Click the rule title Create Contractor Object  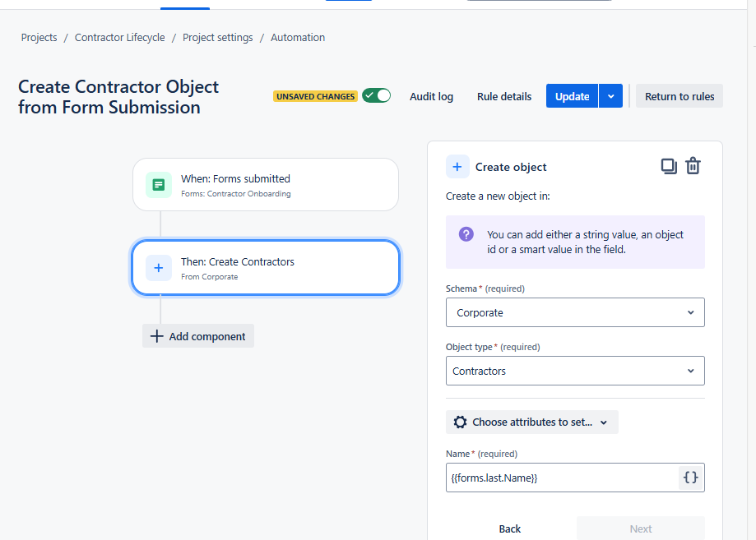tap(118, 97)
